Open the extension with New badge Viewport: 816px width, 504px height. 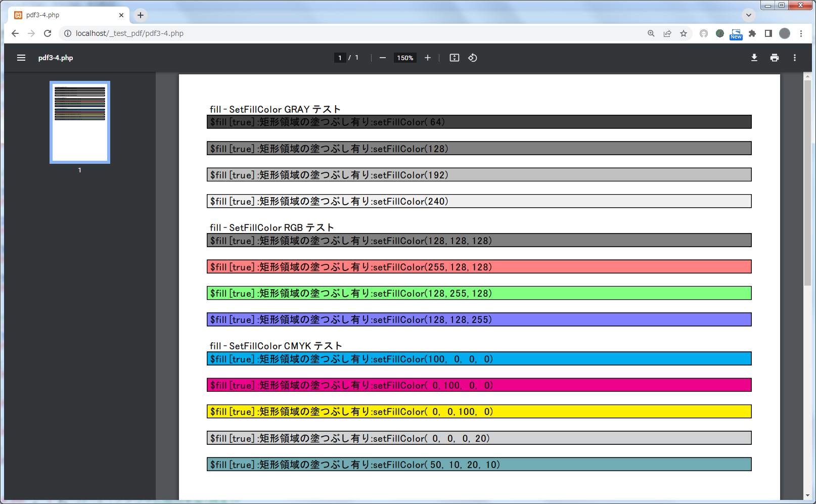(736, 34)
